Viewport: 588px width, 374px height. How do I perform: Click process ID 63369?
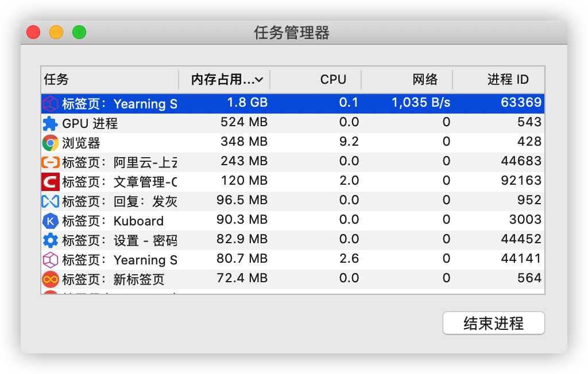(x=521, y=102)
